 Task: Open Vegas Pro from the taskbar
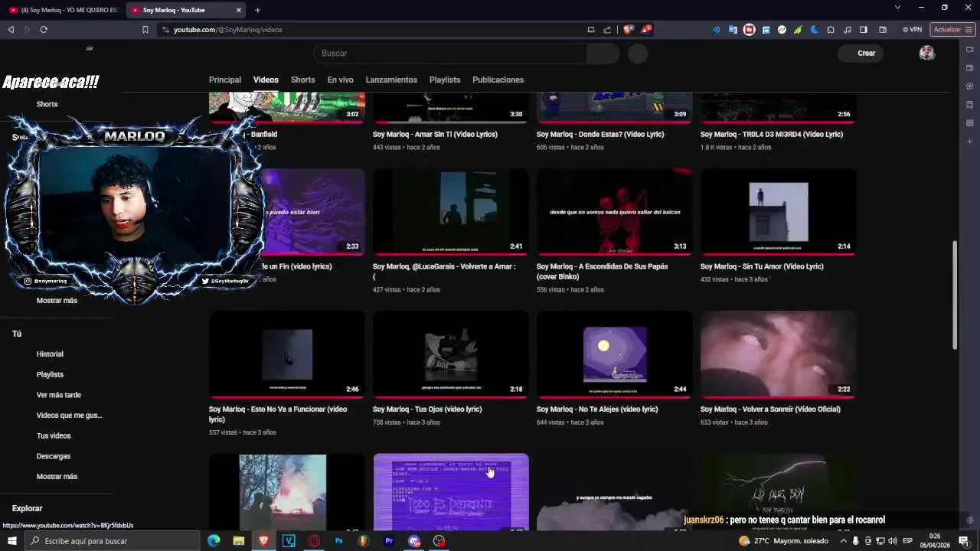point(289,541)
